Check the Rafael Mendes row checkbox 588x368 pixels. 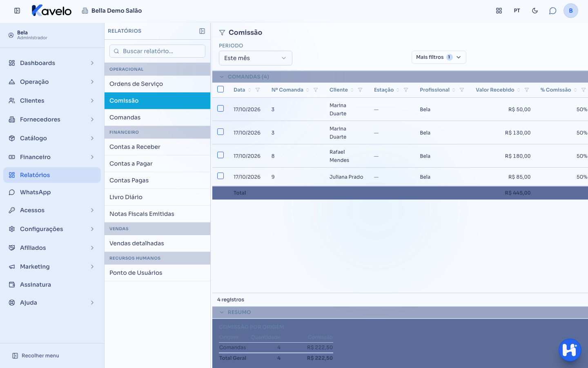220,155
